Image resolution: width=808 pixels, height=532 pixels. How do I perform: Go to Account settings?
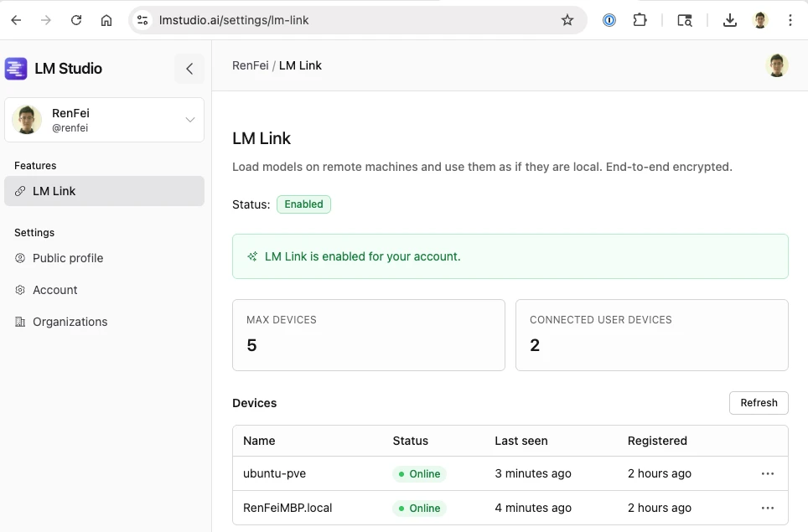click(55, 290)
